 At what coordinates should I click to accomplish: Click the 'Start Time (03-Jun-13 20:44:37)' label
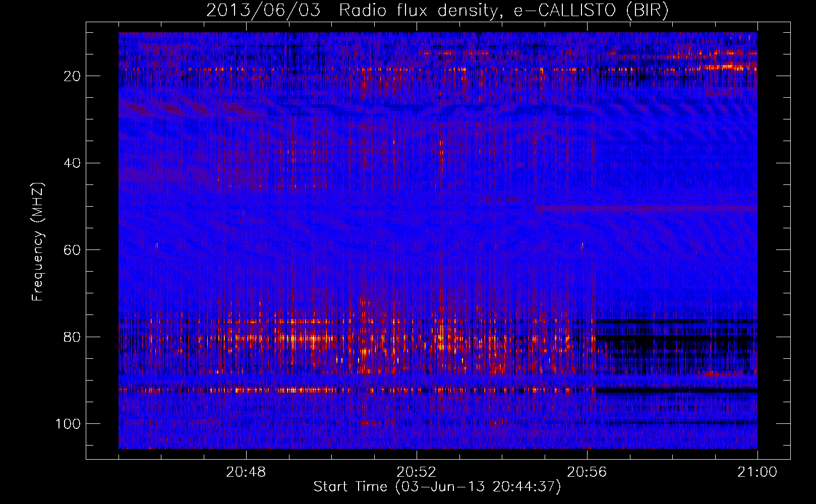click(x=437, y=487)
